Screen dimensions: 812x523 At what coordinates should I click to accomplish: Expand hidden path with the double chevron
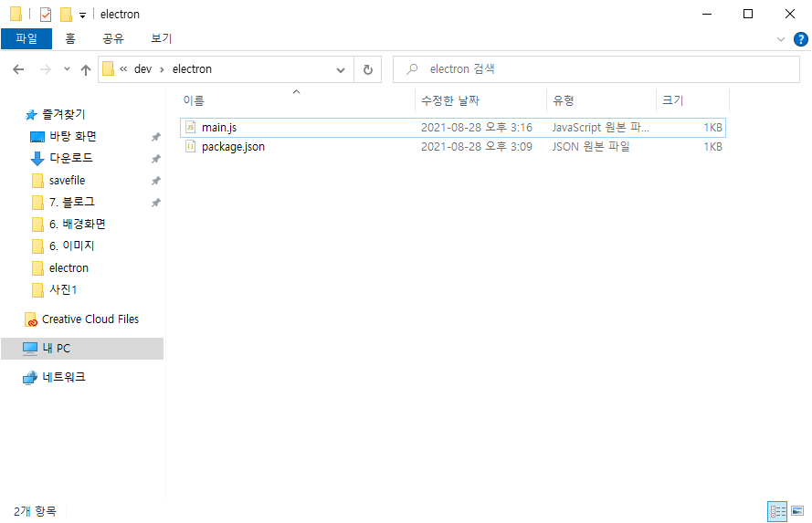123,69
